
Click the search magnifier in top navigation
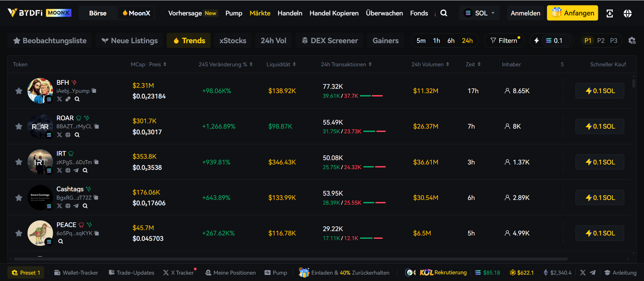click(x=443, y=13)
